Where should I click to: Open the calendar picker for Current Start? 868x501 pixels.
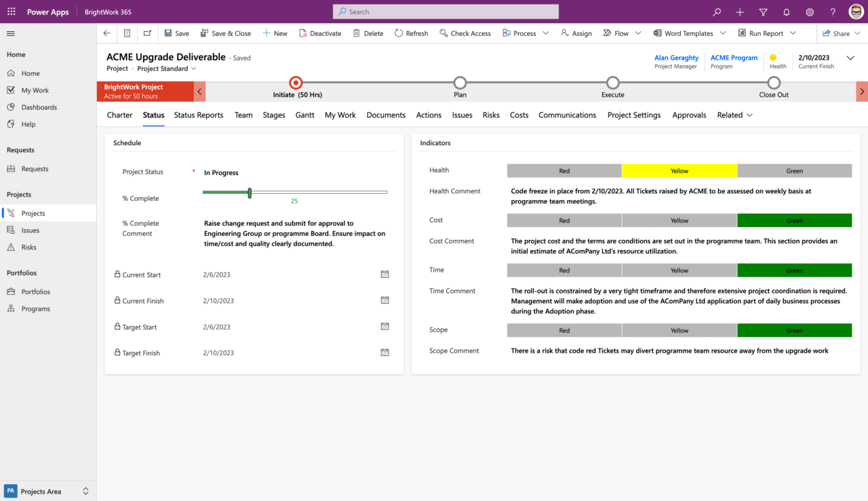(384, 275)
